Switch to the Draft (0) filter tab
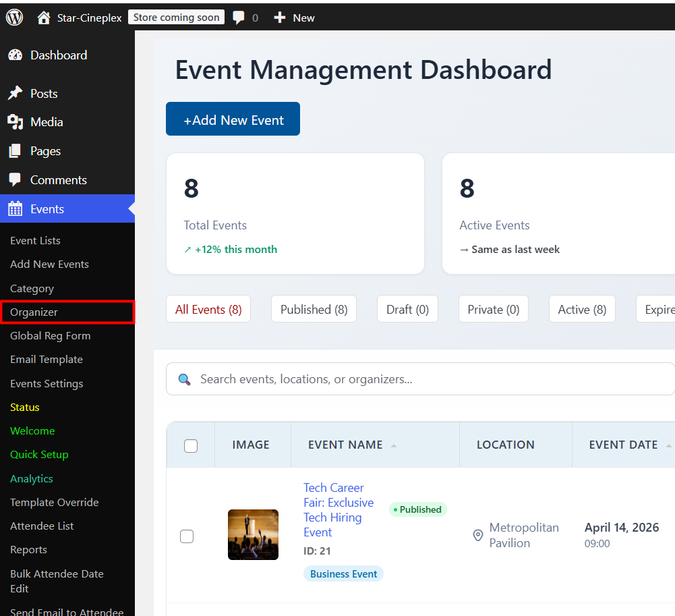675x616 pixels. coord(407,309)
